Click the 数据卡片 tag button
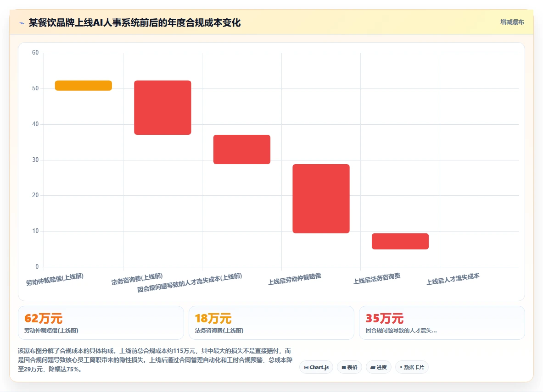The height and width of the screenshot is (392, 543). (x=412, y=367)
